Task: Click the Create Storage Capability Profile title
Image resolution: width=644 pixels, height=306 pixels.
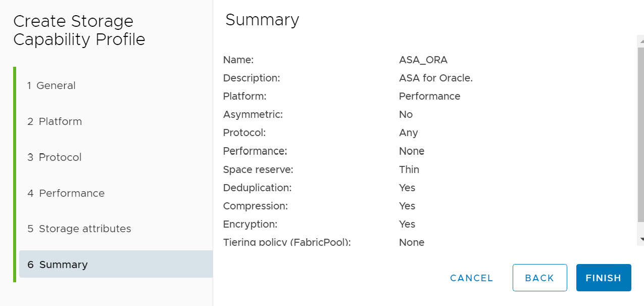Action: 79,30
